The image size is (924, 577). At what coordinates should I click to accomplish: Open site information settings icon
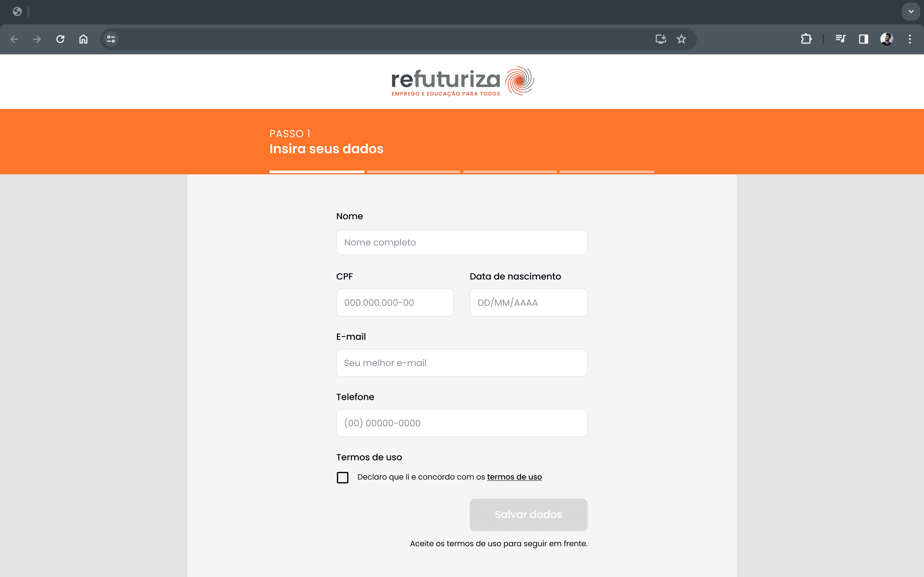tap(111, 39)
